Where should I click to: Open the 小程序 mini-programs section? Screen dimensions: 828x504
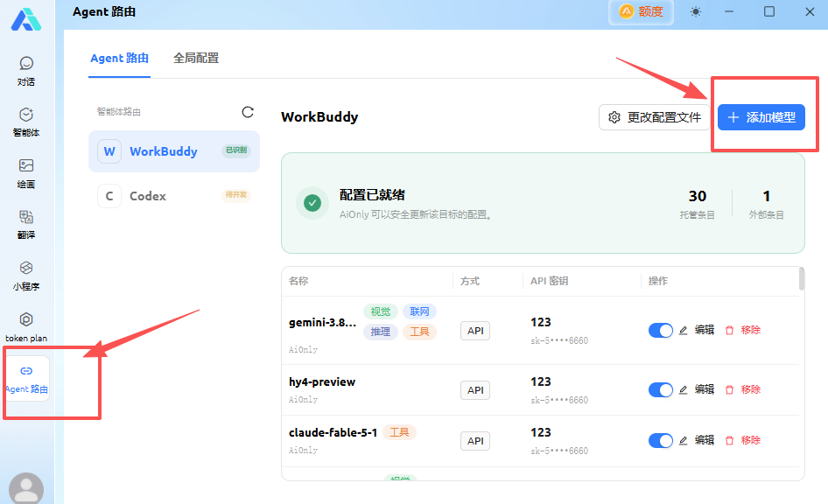(x=26, y=276)
